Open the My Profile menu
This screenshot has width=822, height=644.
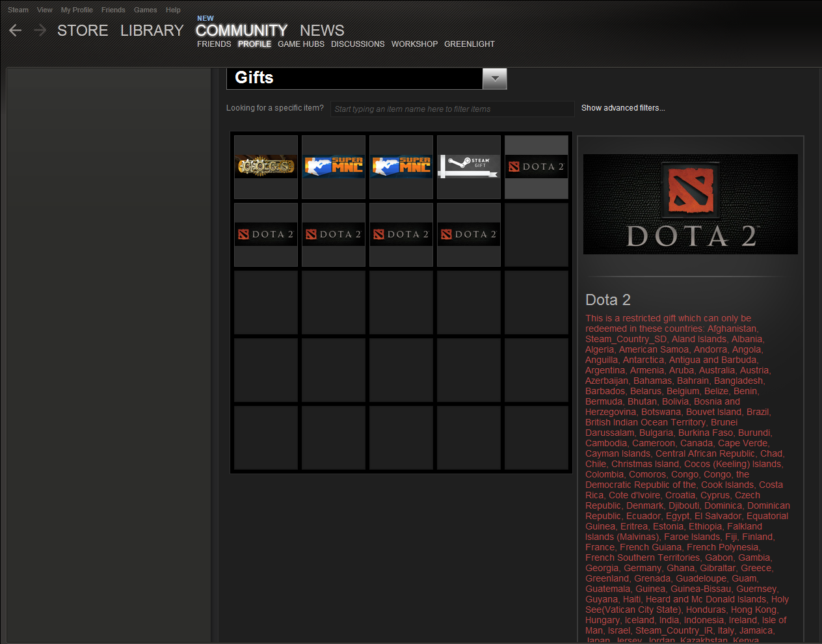point(77,10)
